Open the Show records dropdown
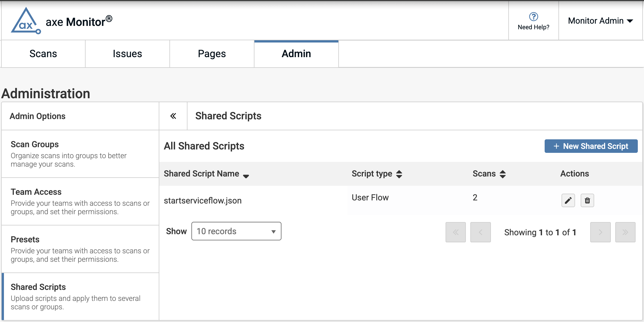Image resolution: width=644 pixels, height=322 pixels. 236,231
